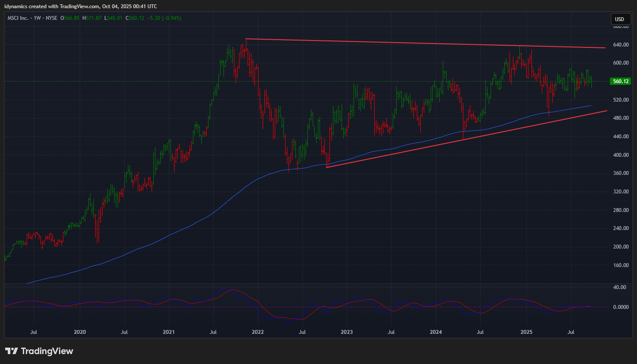Click the 640.00 price scale label

(x=621, y=45)
